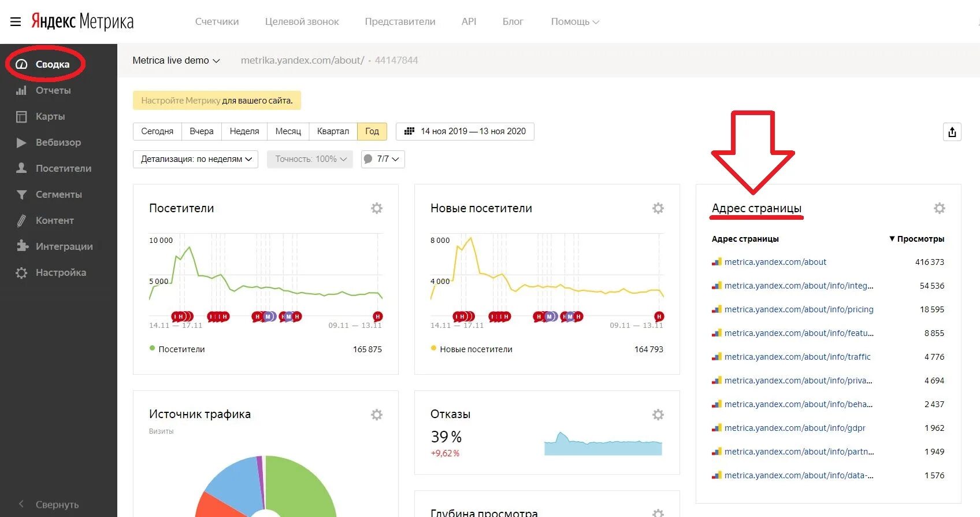980x517 pixels.
Task: Open Вебвизор in the sidebar
Action: pyautogui.click(x=58, y=142)
